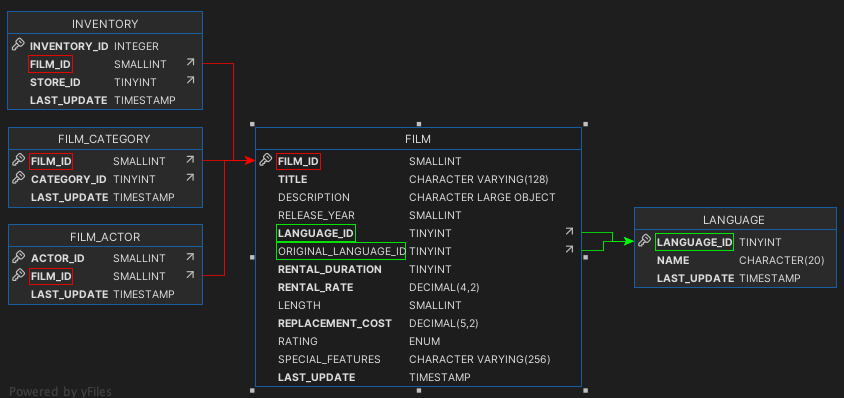Select the FILM table title
Viewport: 844px width, 398px height.
click(x=418, y=139)
